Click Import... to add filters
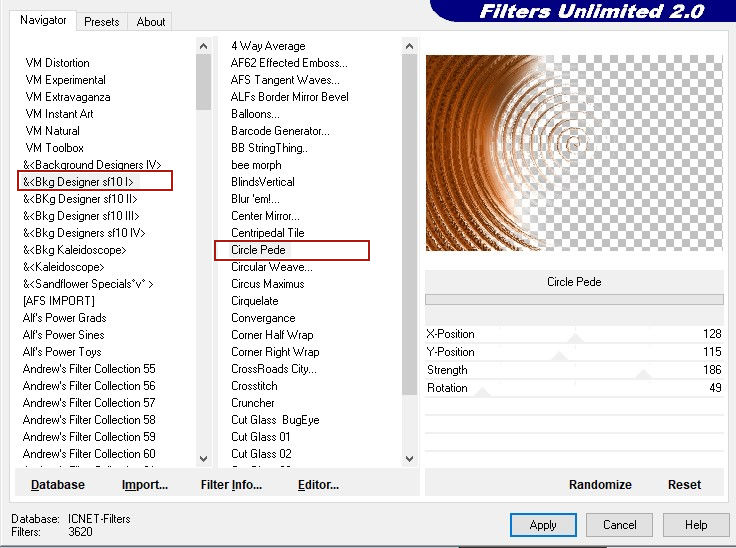Screen dimensions: 736x548 click(x=145, y=485)
